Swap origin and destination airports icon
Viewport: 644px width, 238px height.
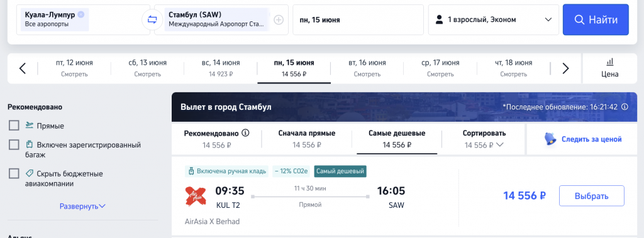click(x=152, y=19)
